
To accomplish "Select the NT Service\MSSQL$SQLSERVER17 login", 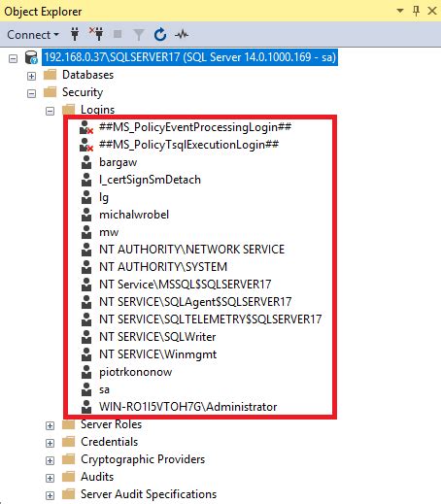I will (x=185, y=285).
